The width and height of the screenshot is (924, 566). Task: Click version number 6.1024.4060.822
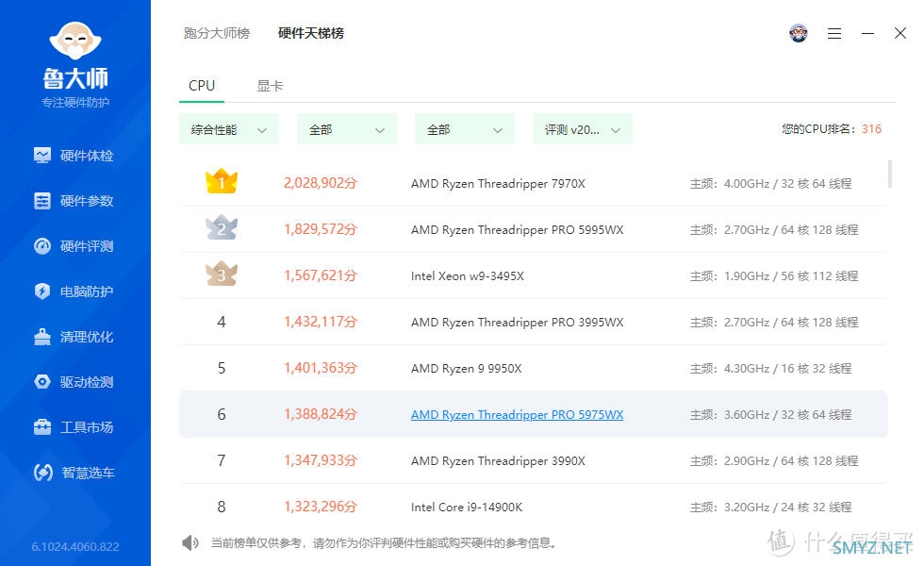(75, 546)
